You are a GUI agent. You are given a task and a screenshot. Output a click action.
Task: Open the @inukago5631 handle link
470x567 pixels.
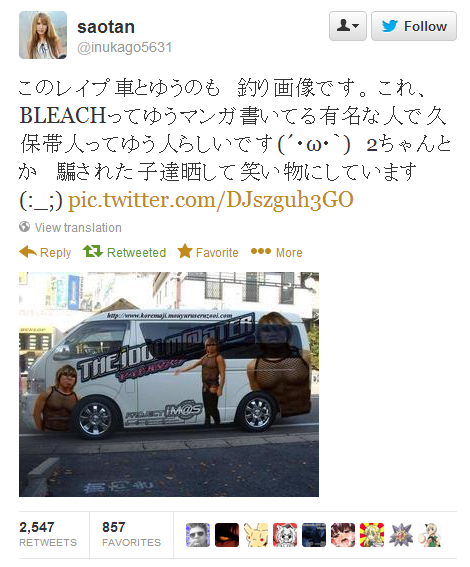tap(124, 47)
